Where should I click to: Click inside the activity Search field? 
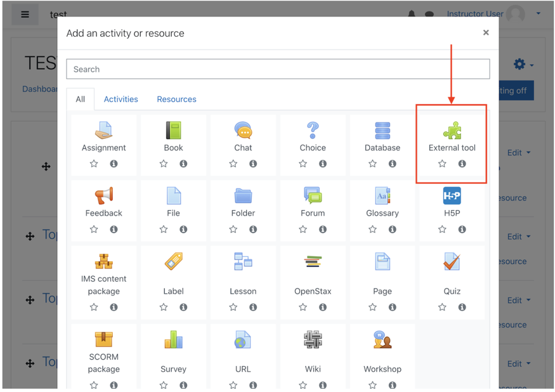tap(277, 69)
